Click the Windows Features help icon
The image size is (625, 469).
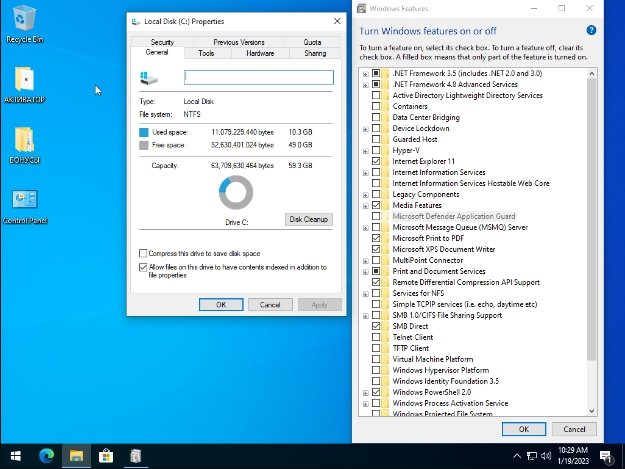[591, 30]
